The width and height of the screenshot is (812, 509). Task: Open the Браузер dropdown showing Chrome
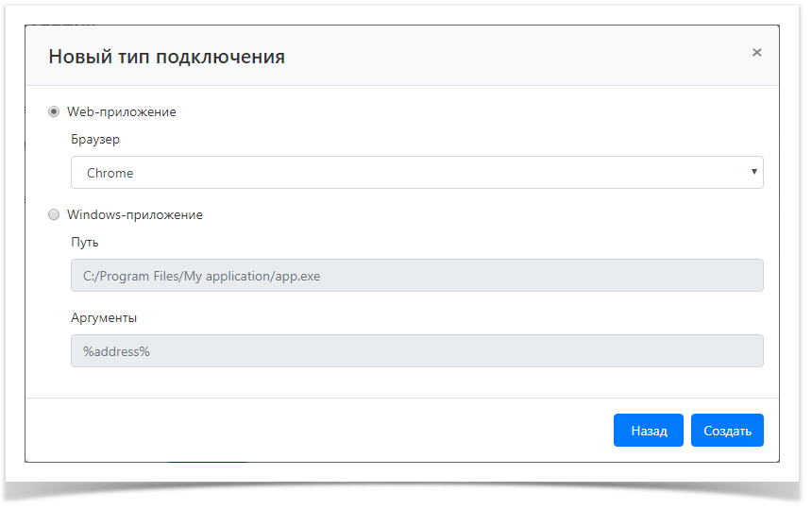(415, 173)
